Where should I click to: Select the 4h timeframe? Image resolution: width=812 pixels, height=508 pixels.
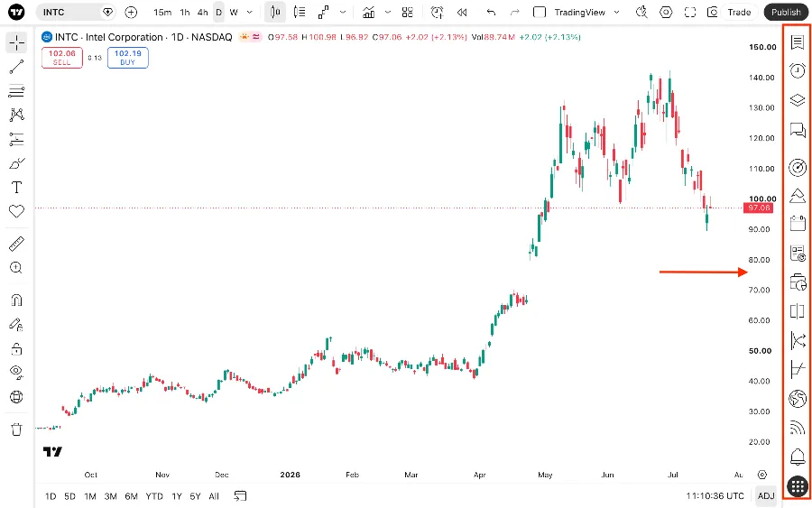(x=202, y=12)
